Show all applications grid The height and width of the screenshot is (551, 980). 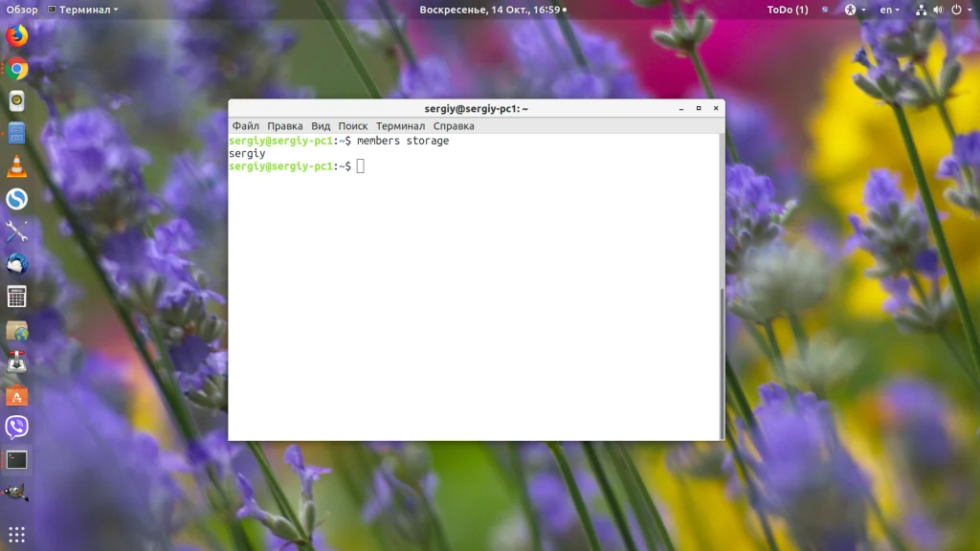17,534
